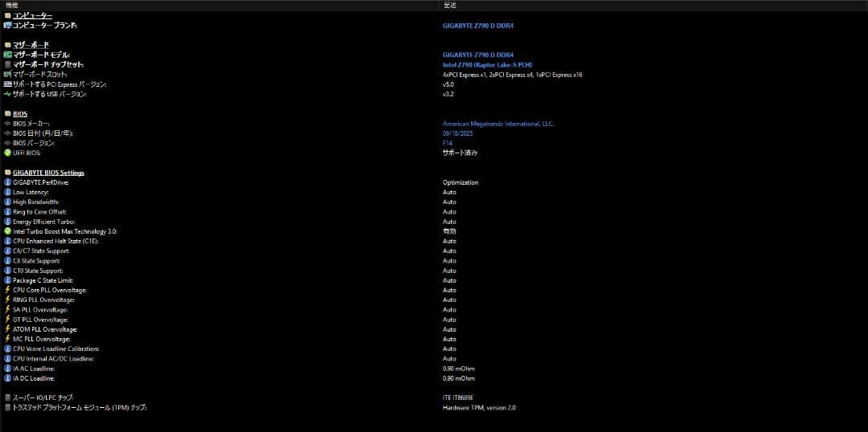This screenshot has width=868, height=432.
Task: Select the マザーボード section header
Action: (31, 45)
